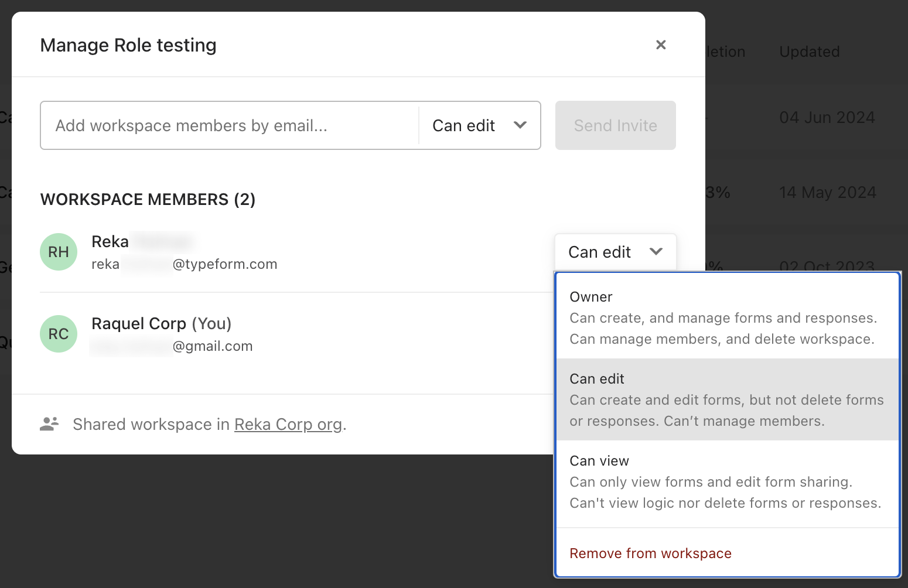
Task: Click the WORKSPACE MEMBERS (2) heading
Action: 148,199
